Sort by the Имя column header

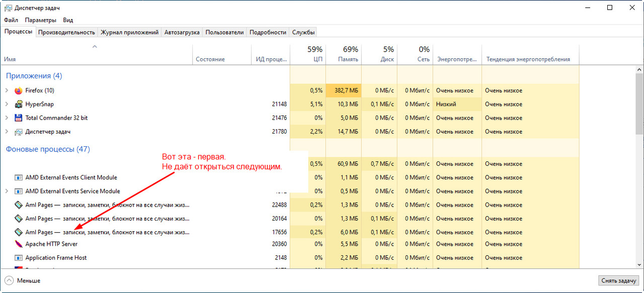click(x=97, y=54)
